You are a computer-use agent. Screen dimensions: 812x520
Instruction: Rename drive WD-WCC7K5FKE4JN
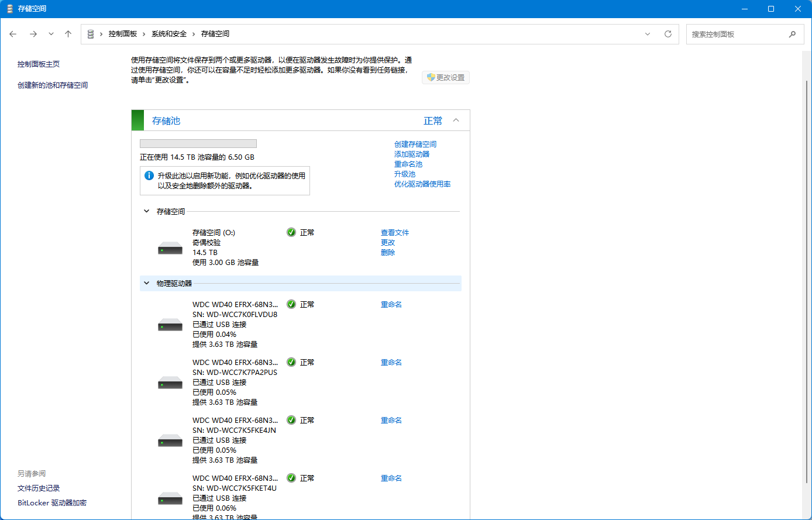[391, 420]
